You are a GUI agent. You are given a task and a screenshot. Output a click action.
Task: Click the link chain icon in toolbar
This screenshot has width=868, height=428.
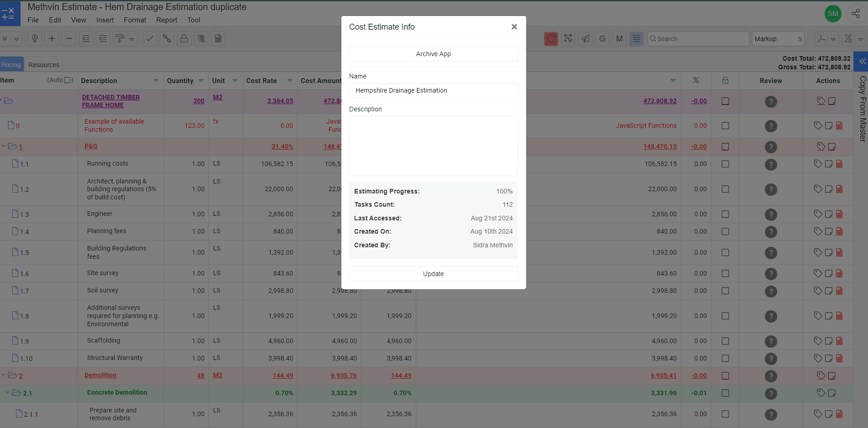167,39
